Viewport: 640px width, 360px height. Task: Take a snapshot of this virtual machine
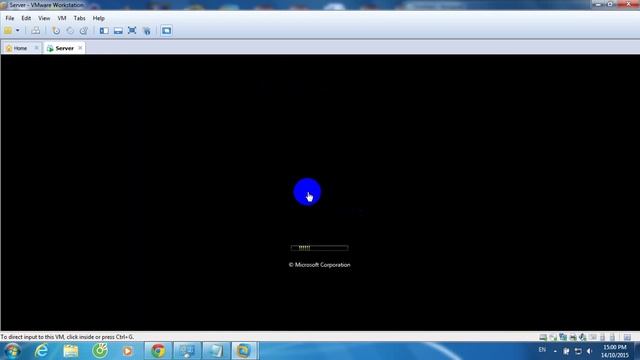(56, 31)
